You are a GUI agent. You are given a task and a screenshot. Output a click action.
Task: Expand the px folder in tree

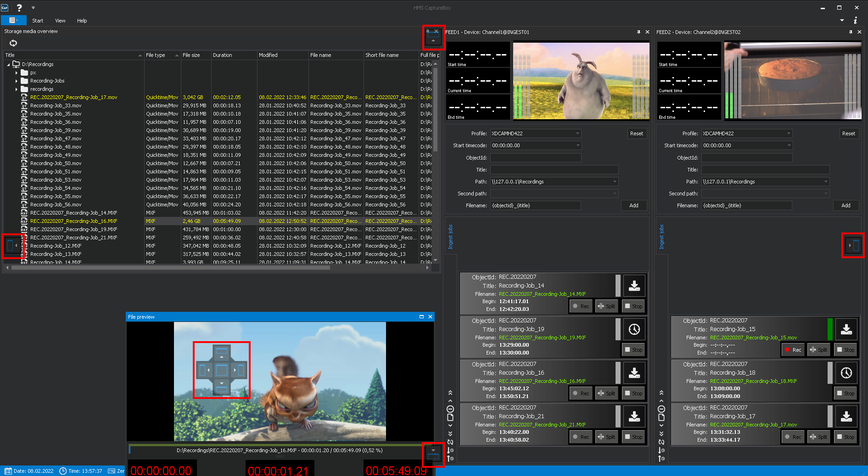[x=17, y=72]
